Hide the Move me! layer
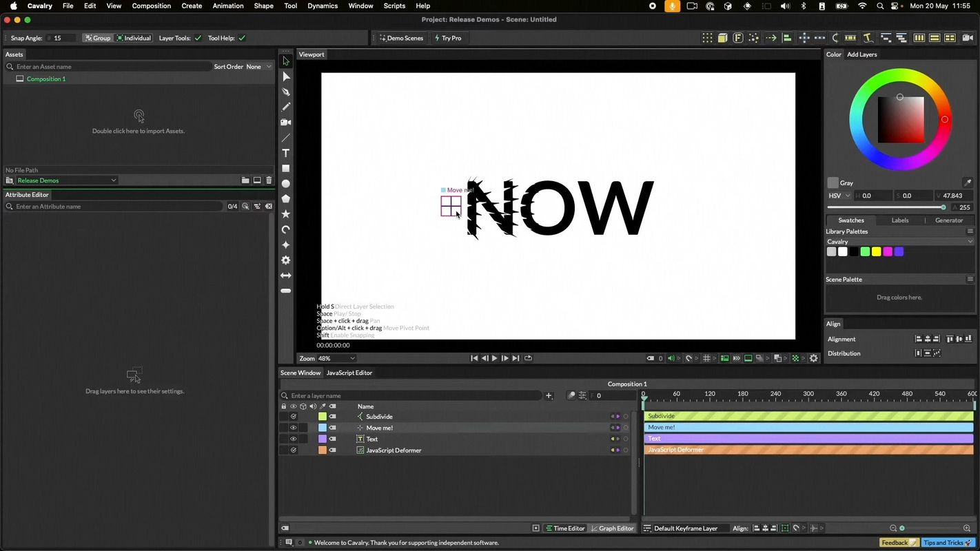This screenshot has height=551, width=980. tap(293, 428)
